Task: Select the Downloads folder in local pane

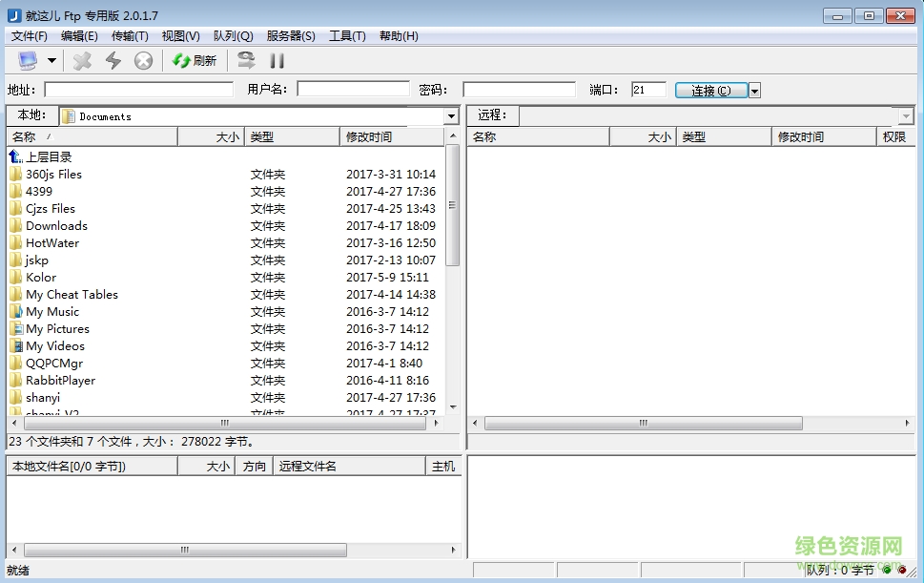Action: [57, 225]
